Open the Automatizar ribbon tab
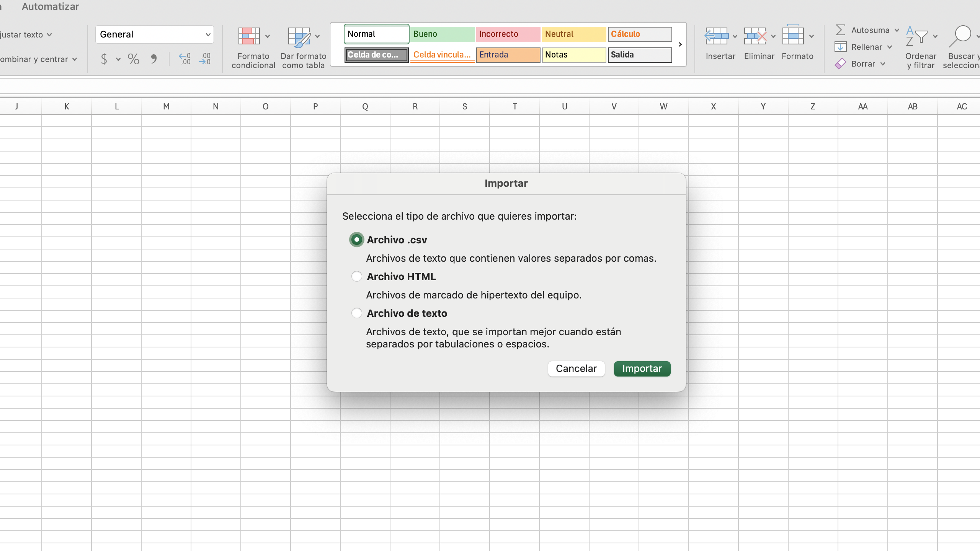This screenshot has height=551, width=980. pyautogui.click(x=50, y=7)
